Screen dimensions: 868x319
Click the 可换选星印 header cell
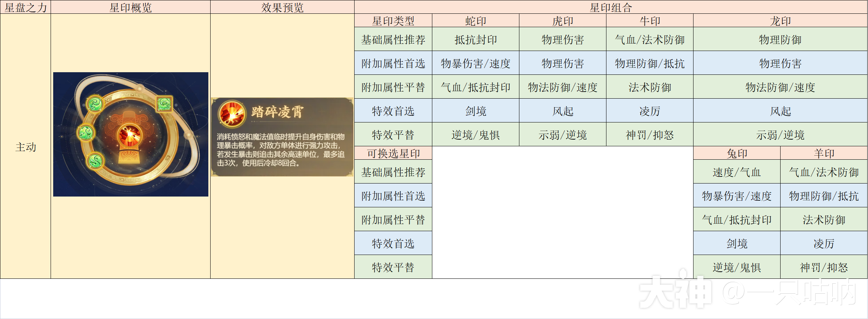pos(393,153)
